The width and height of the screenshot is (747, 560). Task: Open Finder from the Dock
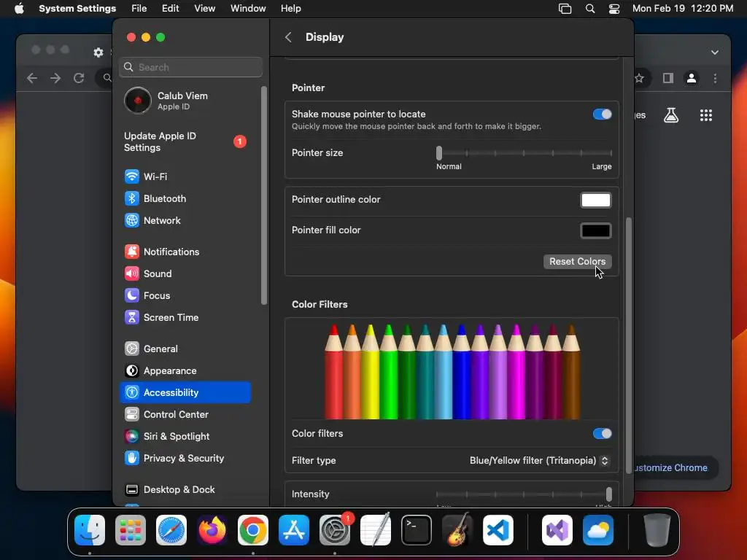pos(90,530)
